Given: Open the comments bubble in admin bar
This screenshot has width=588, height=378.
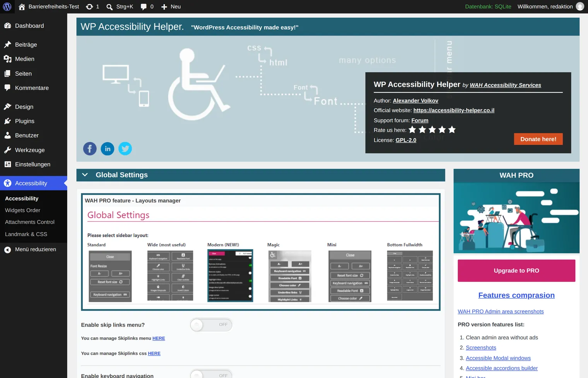Looking at the screenshot, I should (147, 7).
